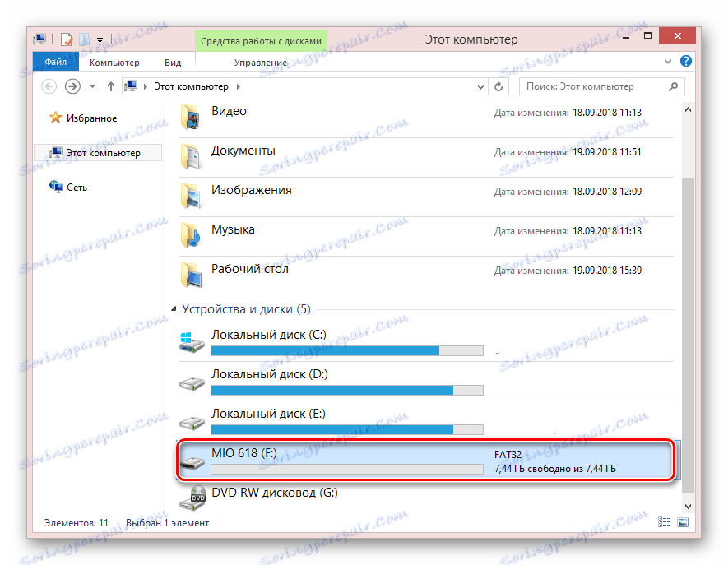Image resolution: width=728 pixels, height=565 pixels.
Task: Click the Изображения folder name
Action: (x=252, y=190)
